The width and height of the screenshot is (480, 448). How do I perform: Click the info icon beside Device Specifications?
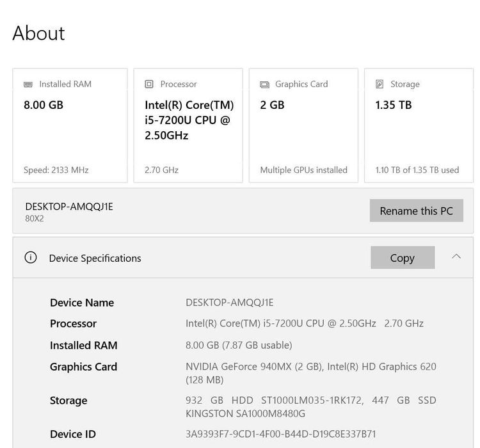31,258
